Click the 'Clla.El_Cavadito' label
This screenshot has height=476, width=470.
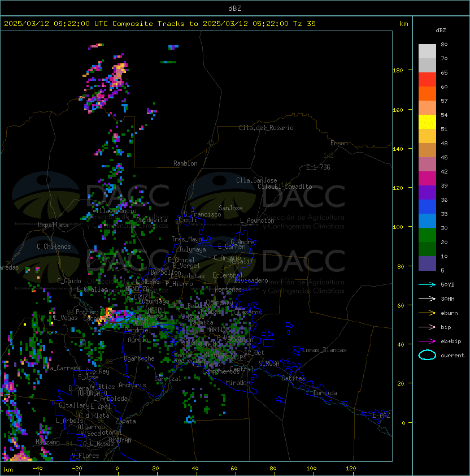[x=285, y=187]
